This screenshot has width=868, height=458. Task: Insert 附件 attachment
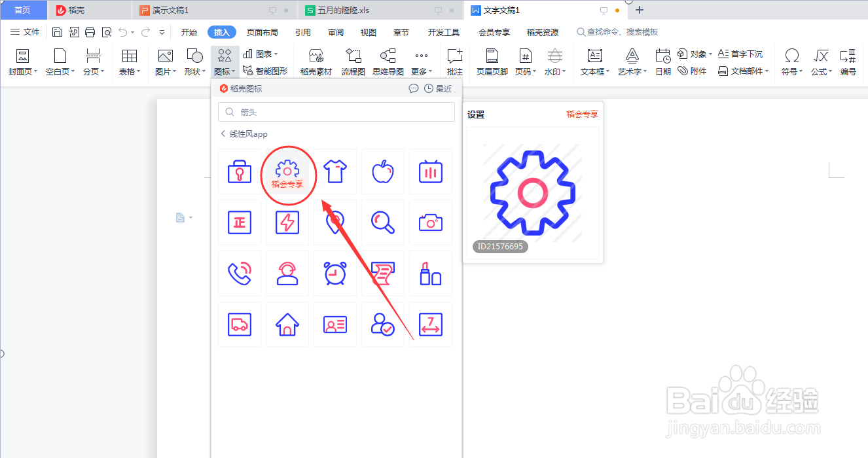(x=693, y=71)
